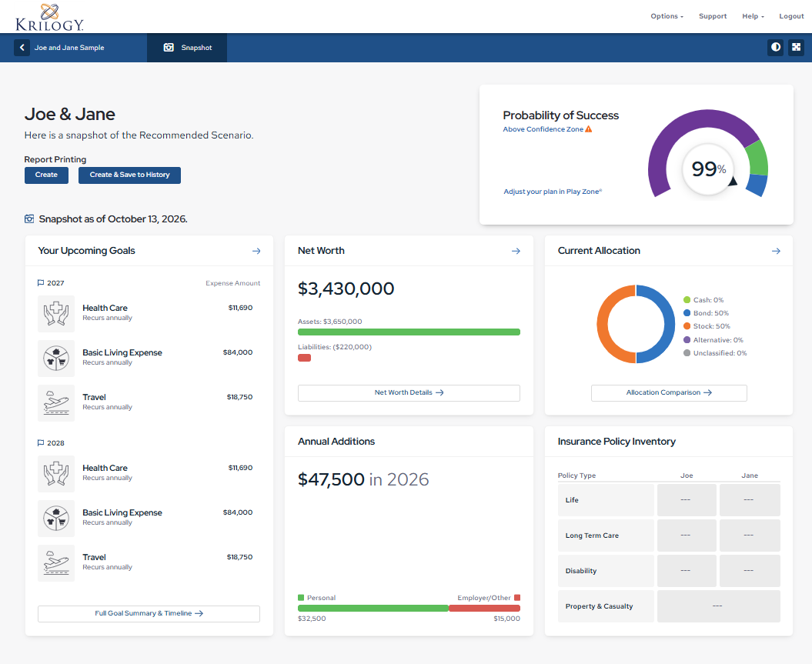Open Net Worth arrow icon

click(516, 251)
